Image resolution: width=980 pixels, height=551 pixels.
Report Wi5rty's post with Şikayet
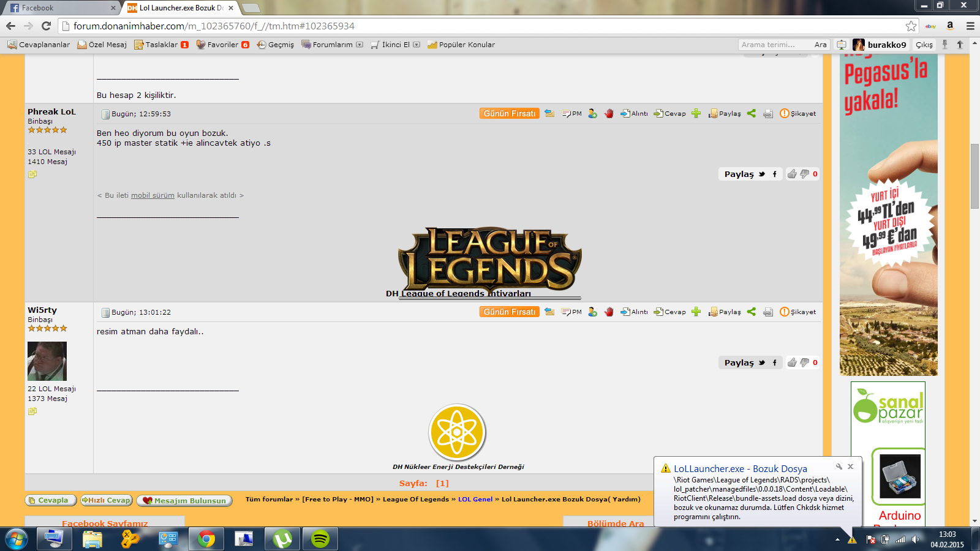point(797,312)
